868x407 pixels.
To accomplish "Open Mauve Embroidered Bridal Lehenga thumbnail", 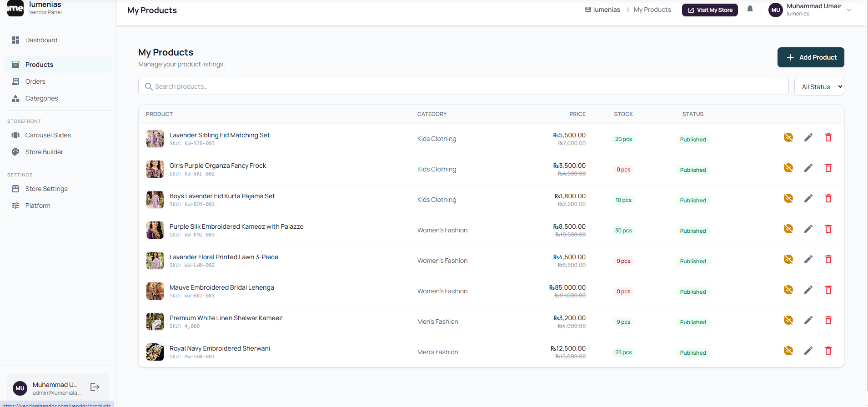I will click(155, 291).
